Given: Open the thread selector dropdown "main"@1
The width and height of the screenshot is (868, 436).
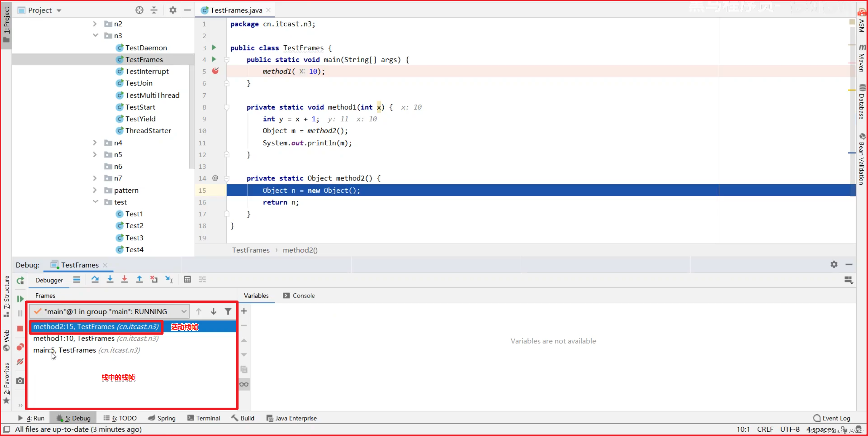Looking at the screenshot, I should (x=109, y=311).
